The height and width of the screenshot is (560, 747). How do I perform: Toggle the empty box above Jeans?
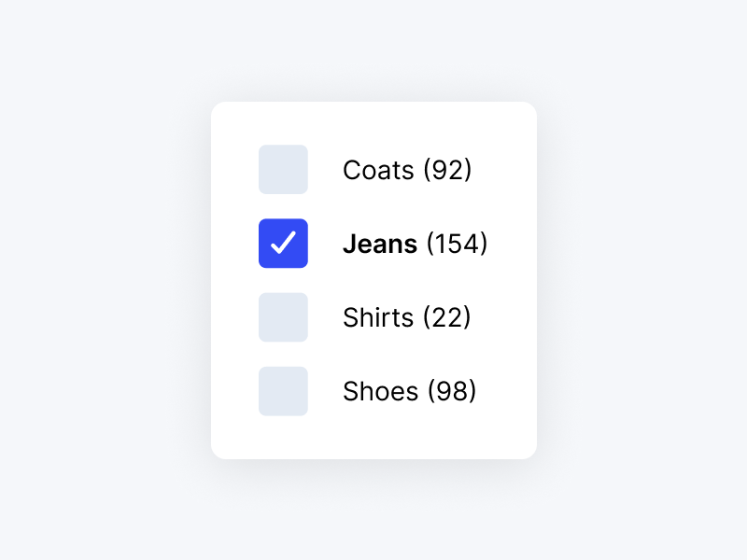(283, 170)
